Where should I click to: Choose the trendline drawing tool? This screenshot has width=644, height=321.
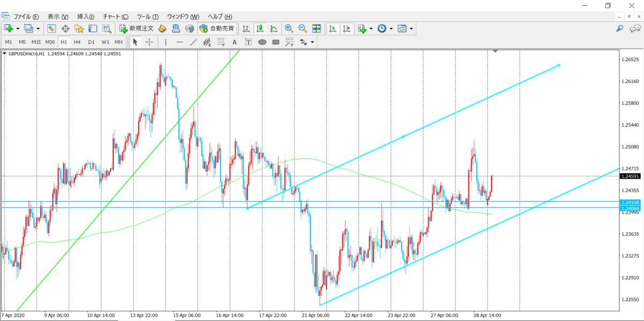[x=193, y=42]
